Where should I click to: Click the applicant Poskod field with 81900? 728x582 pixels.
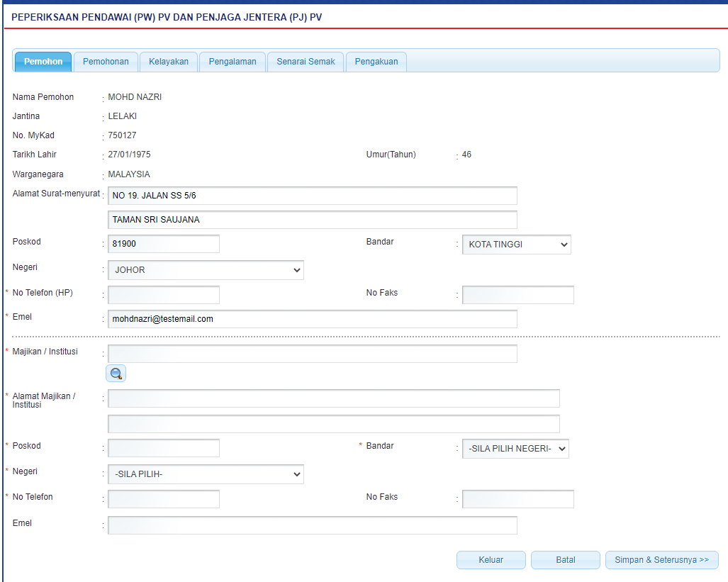(x=164, y=244)
